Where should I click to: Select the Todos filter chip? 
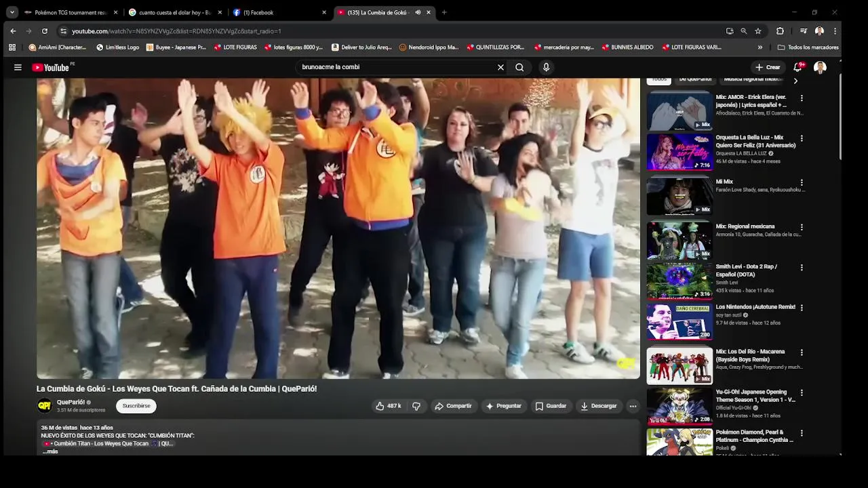tap(659, 80)
